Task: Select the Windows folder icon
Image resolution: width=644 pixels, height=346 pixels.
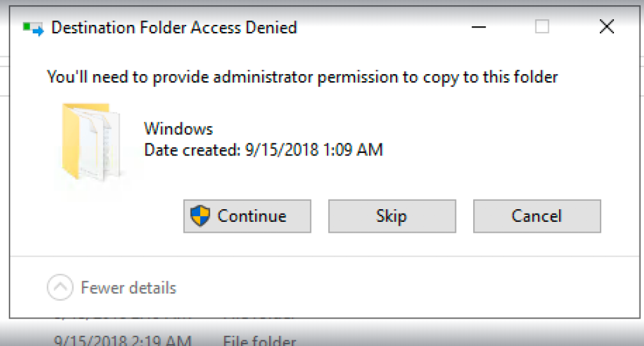Action: click(91, 142)
